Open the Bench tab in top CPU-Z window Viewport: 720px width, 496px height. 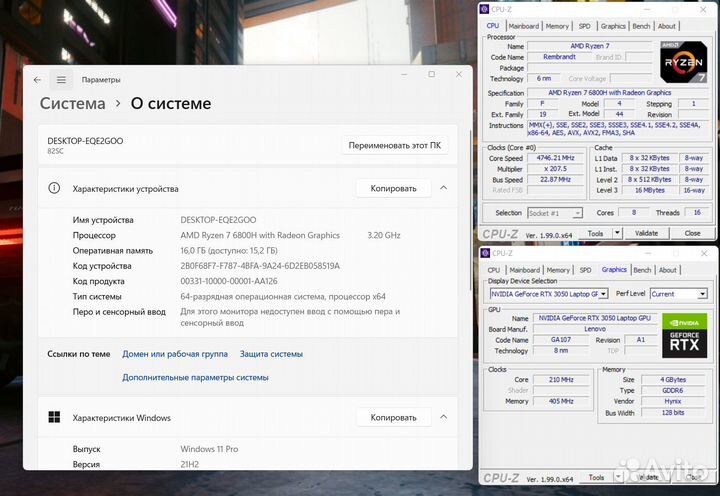pos(641,26)
